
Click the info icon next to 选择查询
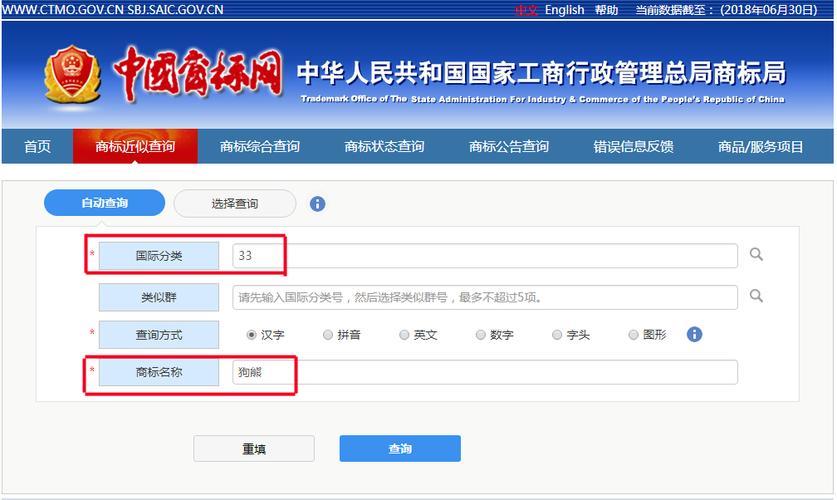317,204
